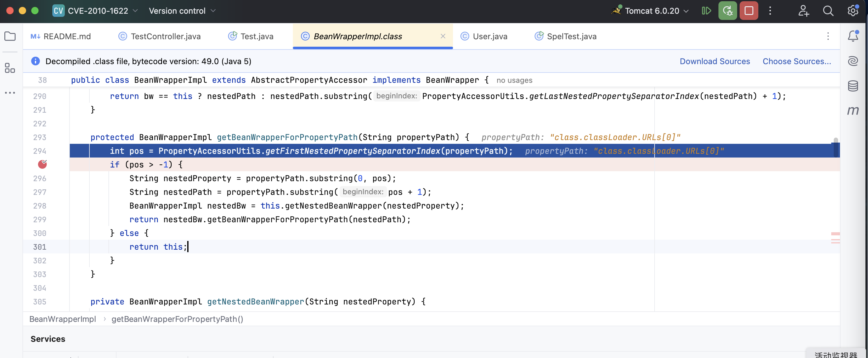This screenshot has height=358, width=868.
Task: Click the Download Sources link
Action: point(715,61)
